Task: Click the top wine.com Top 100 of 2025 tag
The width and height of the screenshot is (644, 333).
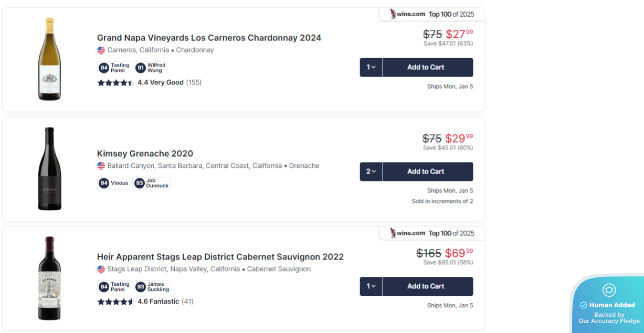Action: point(432,14)
